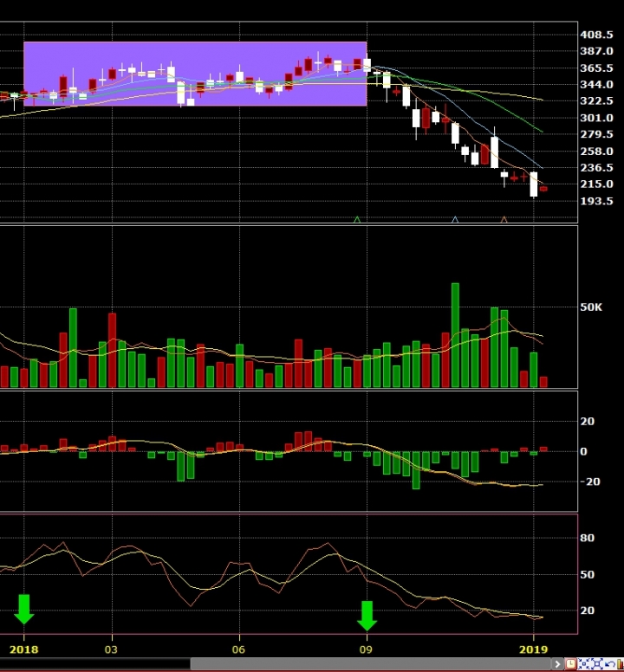The width and height of the screenshot is (624, 672).
Task: Click the 2018 date label on the time axis
Action: [x=23, y=649]
